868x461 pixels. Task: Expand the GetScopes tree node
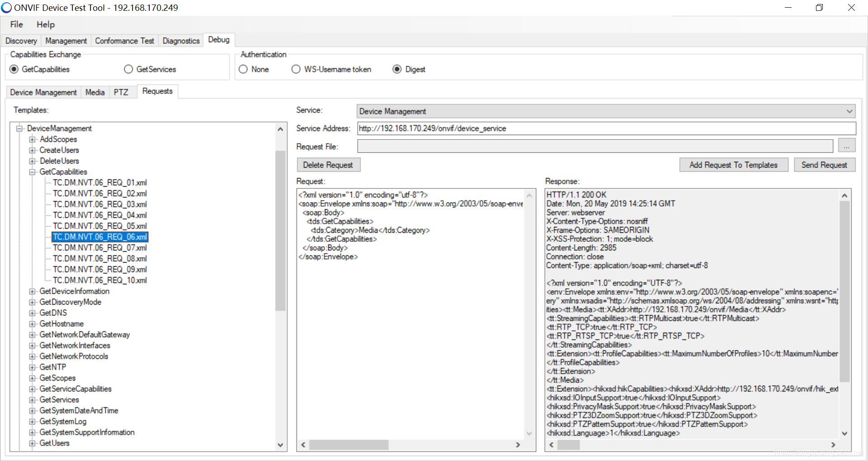[32, 378]
